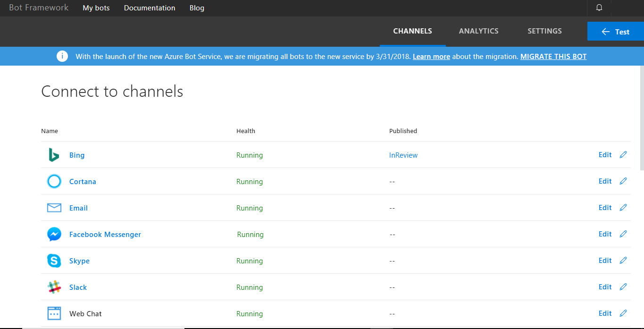Viewport: 644px width, 329px height.
Task: Click the Slack hash icon
Action: pyautogui.click(x=54, y=287)
